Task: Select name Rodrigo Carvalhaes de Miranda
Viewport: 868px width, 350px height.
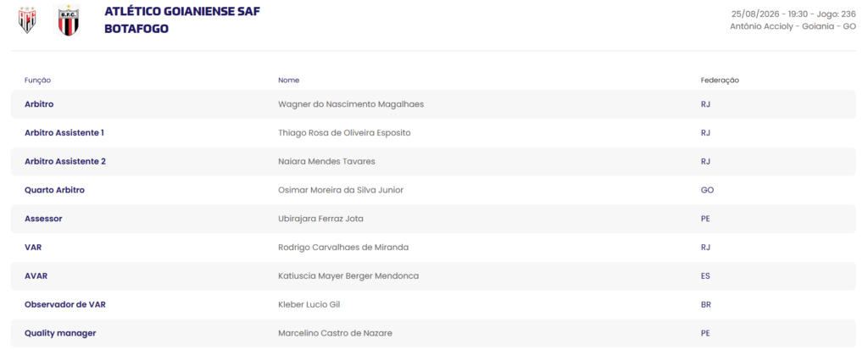Action: [x=343, y=247]
